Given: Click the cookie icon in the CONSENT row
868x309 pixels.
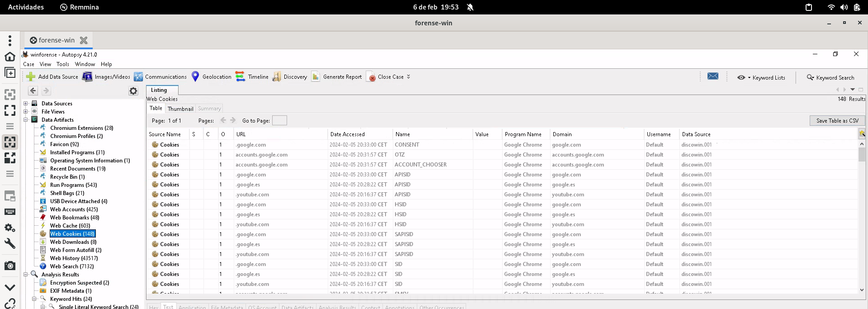Looking at the screenshot, I should tap(155, 145).
